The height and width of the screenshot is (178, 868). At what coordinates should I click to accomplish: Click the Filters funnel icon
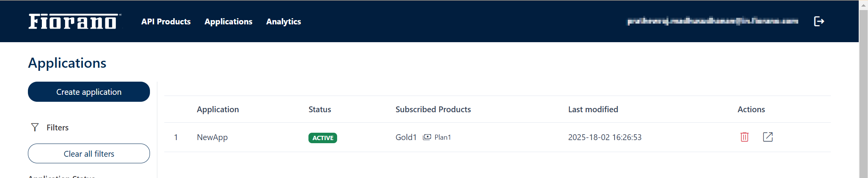tap(35, 127)
